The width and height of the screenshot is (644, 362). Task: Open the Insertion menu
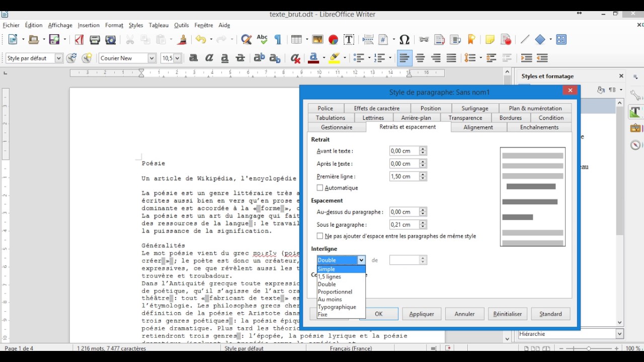pos(89,25)
